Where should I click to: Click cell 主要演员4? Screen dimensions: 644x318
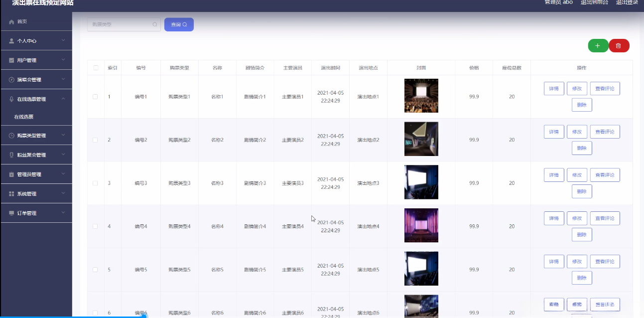tap(293, 227)
